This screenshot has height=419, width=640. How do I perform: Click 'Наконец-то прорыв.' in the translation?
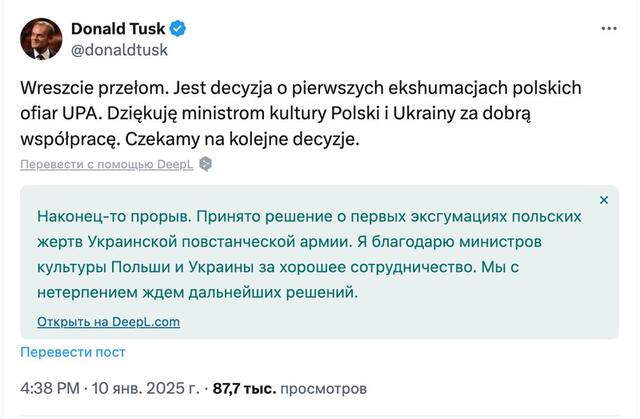[x=112, y=215]
